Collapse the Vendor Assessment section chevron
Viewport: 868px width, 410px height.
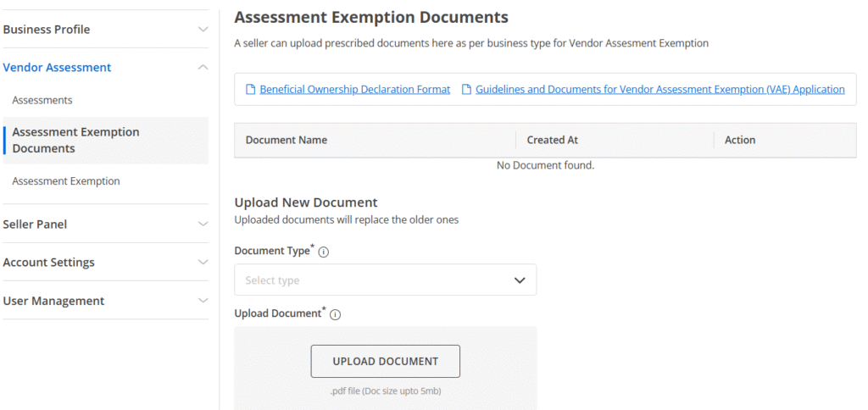(203, 67)
